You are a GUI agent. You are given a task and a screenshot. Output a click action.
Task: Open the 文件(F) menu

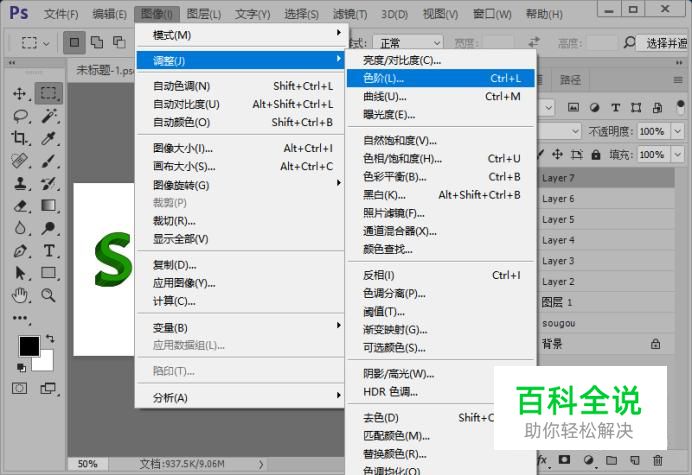(61, 14)
